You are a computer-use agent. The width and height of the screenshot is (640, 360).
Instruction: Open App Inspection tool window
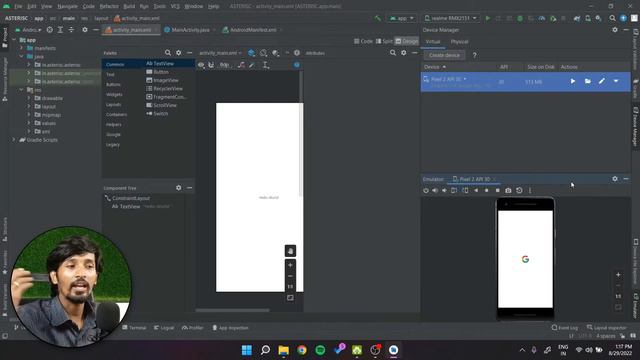[231, 328]
